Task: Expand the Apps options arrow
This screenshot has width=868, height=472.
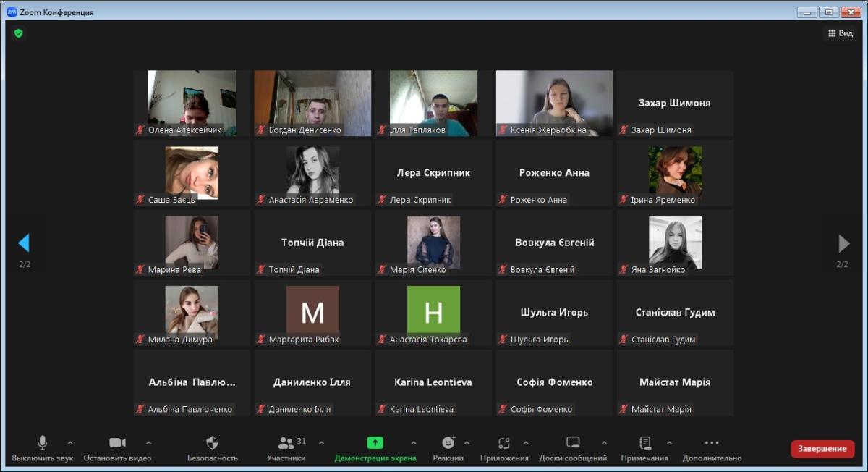Action: 526,442
